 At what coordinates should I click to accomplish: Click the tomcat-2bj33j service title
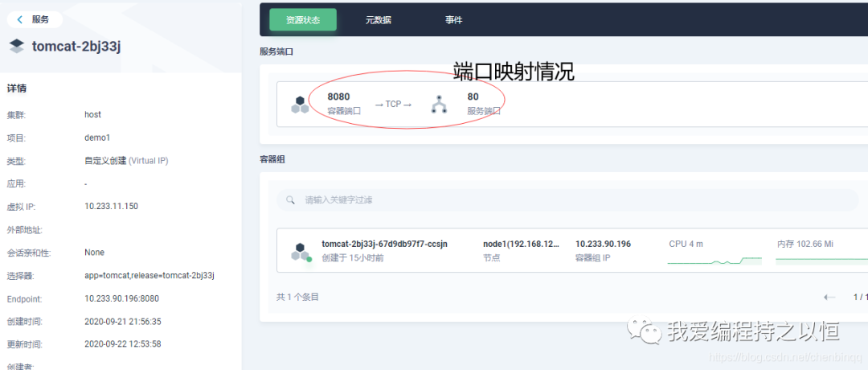pyautogui.click(x=76, y=46)
